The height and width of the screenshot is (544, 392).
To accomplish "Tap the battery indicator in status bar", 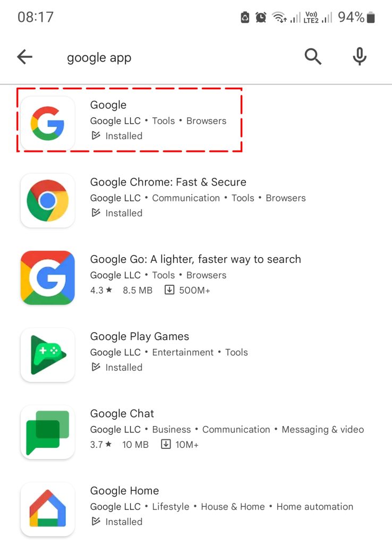I will coord(371,17).
